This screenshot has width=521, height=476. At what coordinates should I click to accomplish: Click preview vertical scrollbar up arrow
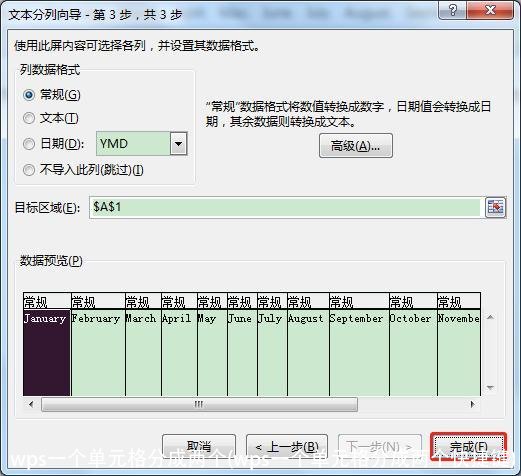click(x=490, y=317)
